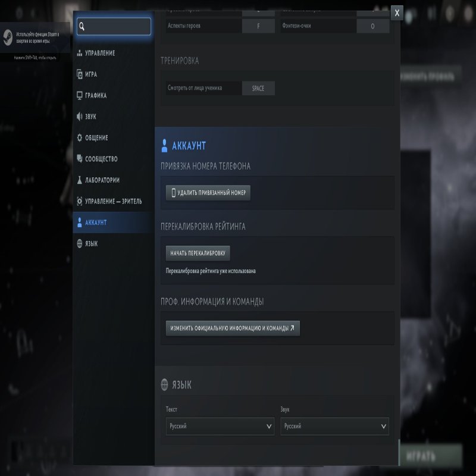Close the settings window with X
The image size is (476, 476).
397,12
